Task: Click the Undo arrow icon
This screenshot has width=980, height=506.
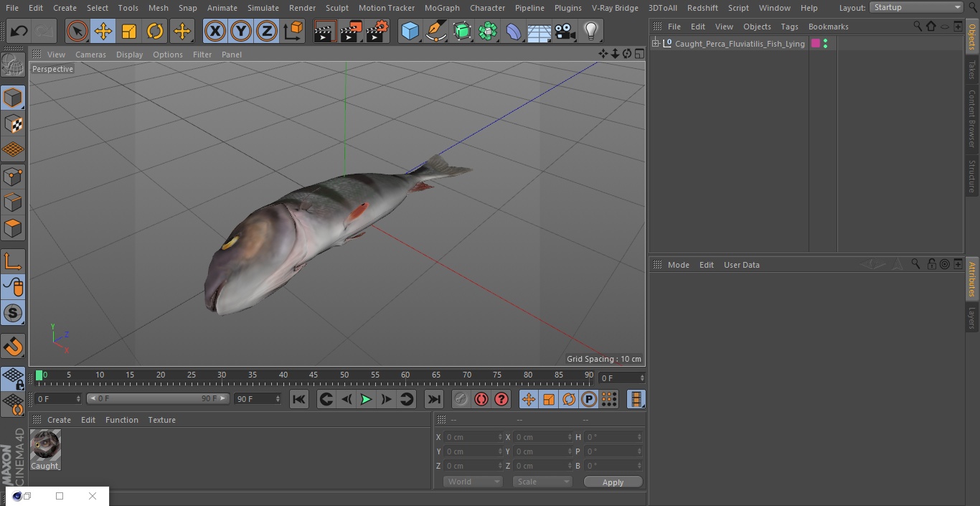Action: [19, 31]
